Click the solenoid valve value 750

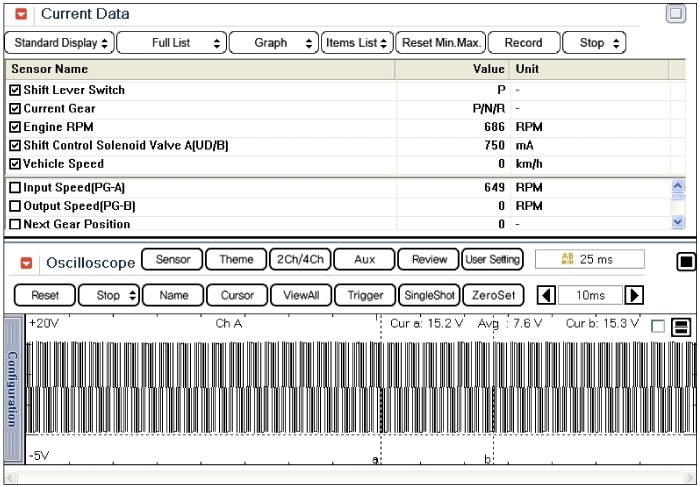[494, 146]
